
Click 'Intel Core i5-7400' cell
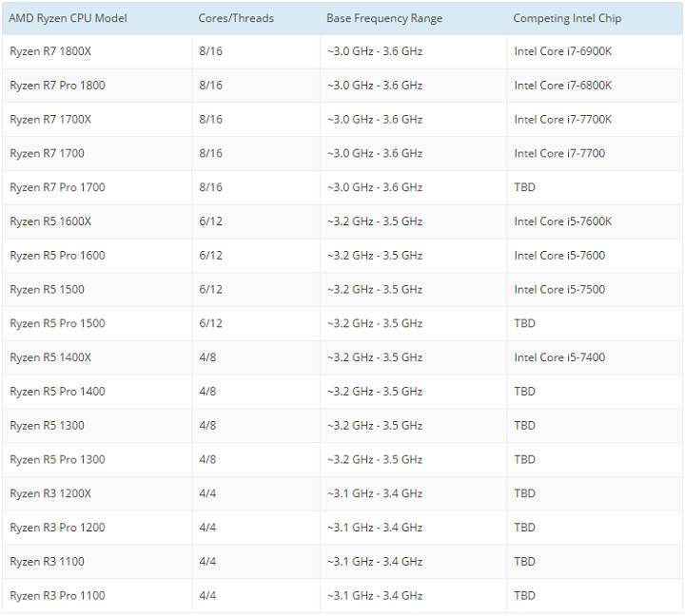[595, 358]
